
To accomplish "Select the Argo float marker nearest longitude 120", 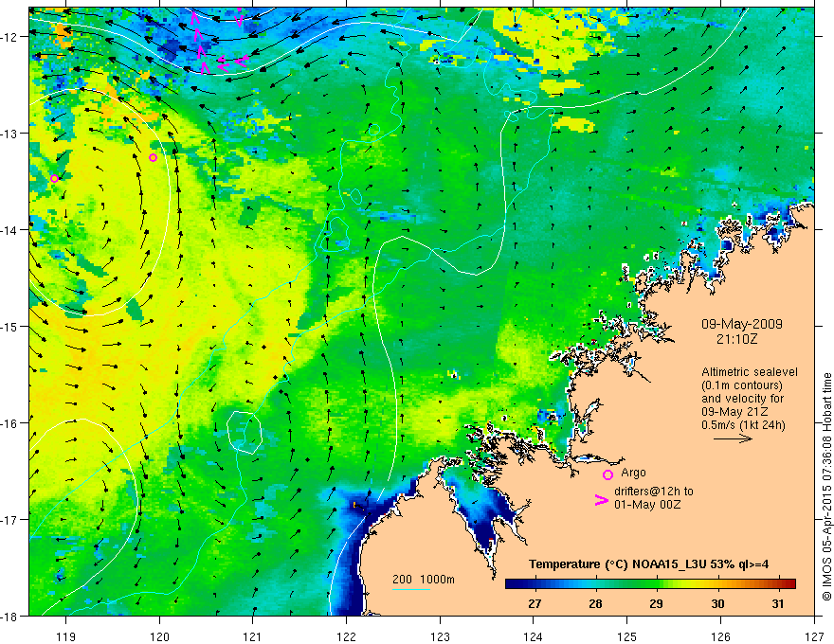I will click(154, 158).
